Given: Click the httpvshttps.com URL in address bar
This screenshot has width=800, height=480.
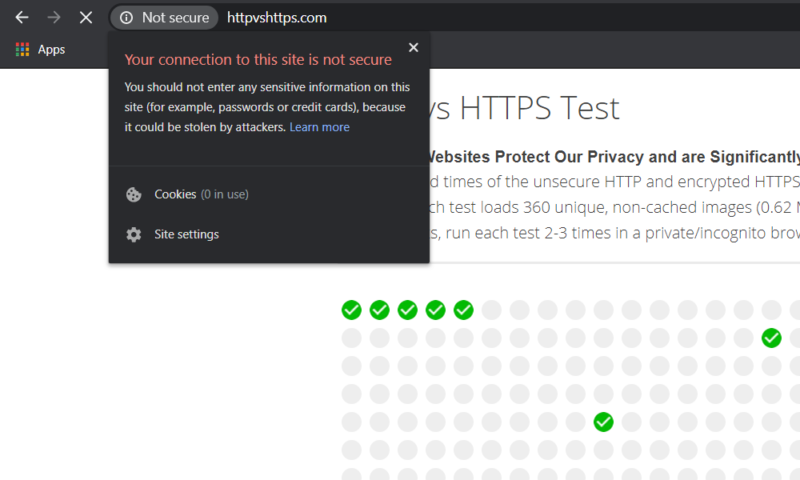Looking at the screenshot, I should click(277, 18).
